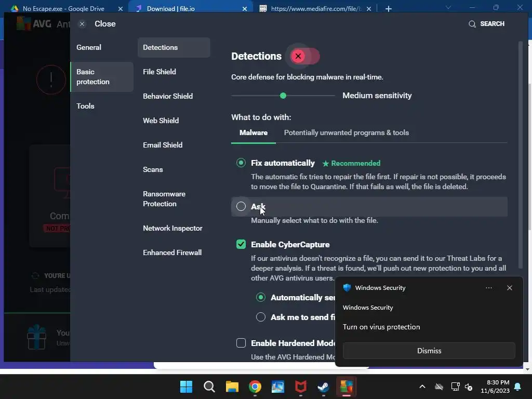
Task: Select Ask me to send files option
Action: 261,317
